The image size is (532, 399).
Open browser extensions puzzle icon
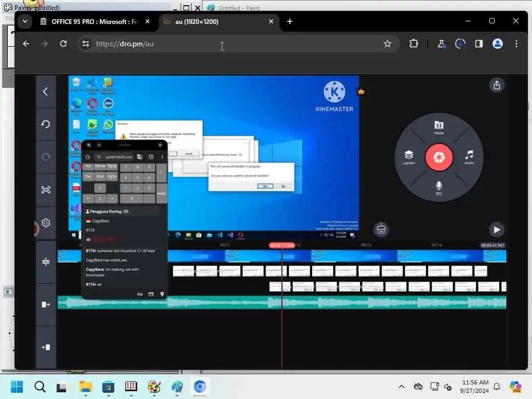(x=413, y=44)
